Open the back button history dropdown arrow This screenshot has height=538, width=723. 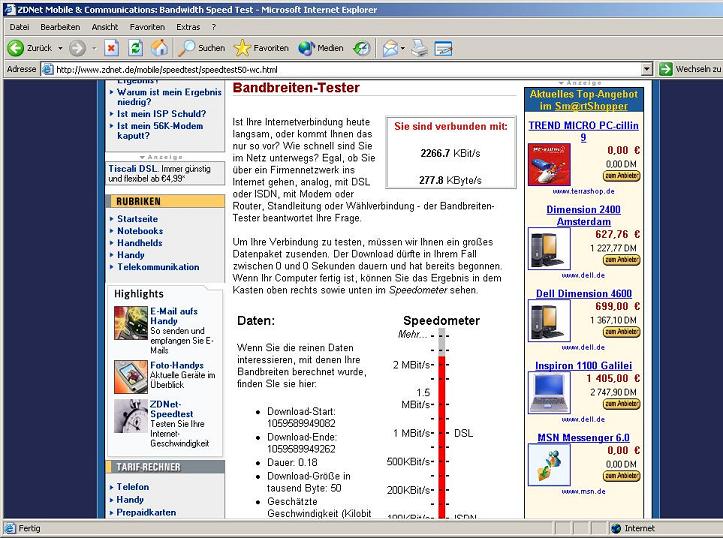point(60,48)
